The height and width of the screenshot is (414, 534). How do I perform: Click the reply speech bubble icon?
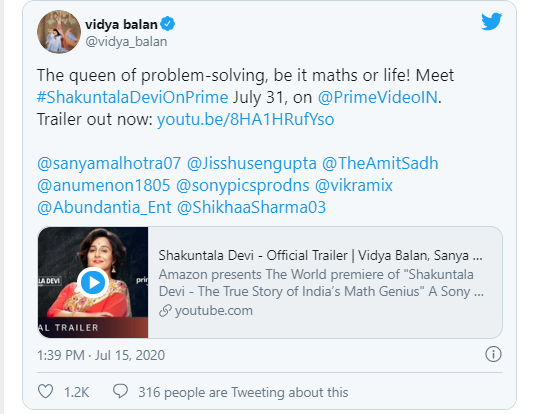tap(120, 391)
